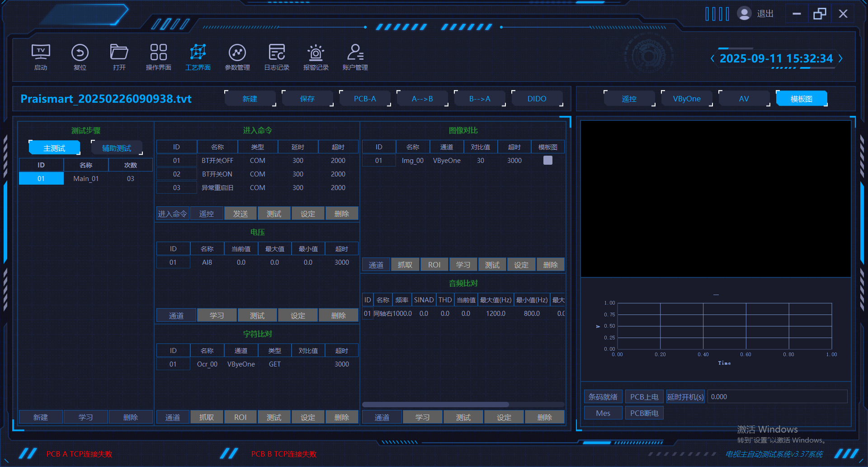Open 账户管理 account management icon

(x=355, y=53)
